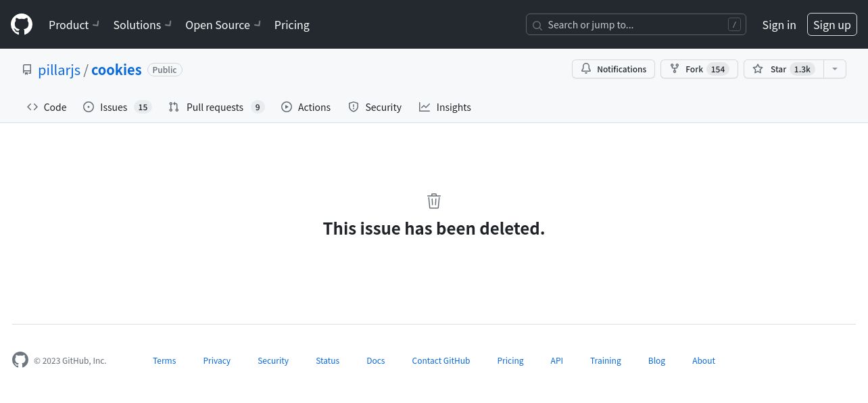
Task: Click the Pull requests count badge 9
Action: (x=258, y=107)
